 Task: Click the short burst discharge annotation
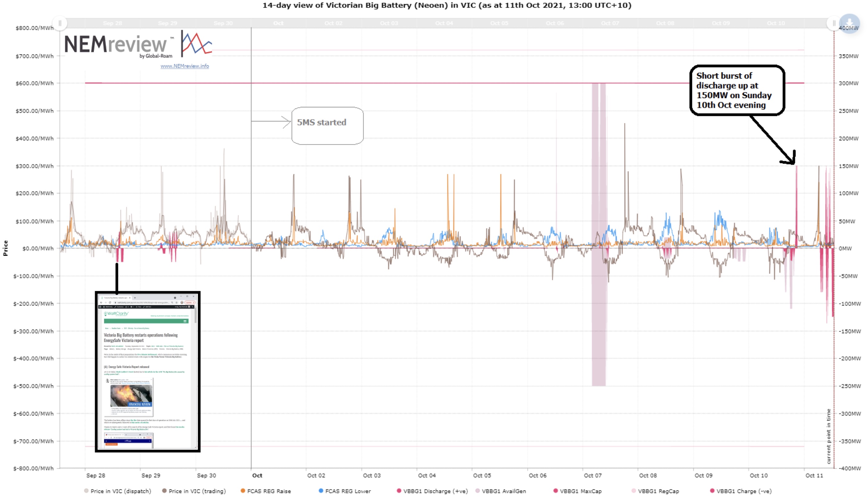[x=737, y=90]
